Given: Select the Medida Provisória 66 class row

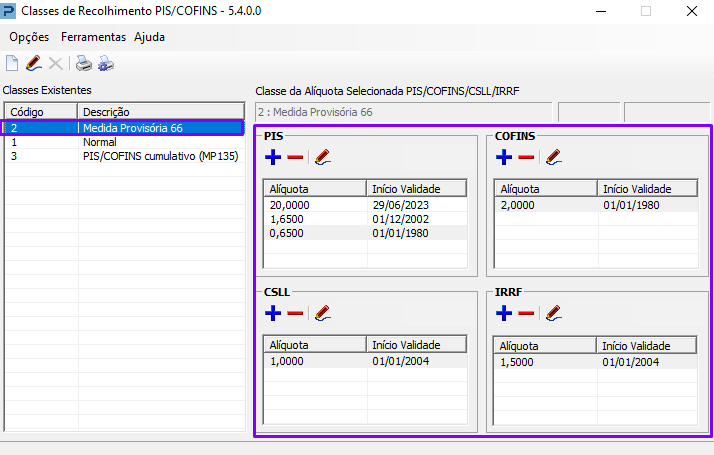Looking at the screenshot, I should coord(124,128).
